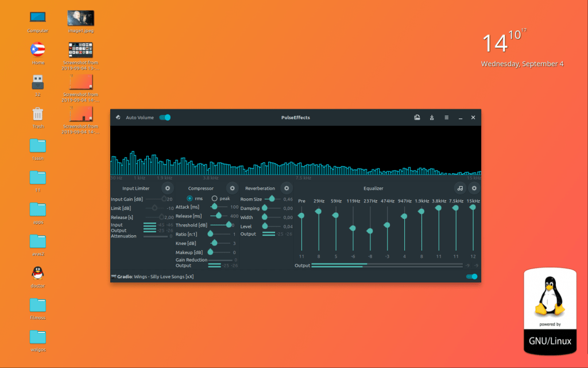Click the Room Size reverberation slider
Viewport: 588px width, 368px height.
[x=272, y=199]
